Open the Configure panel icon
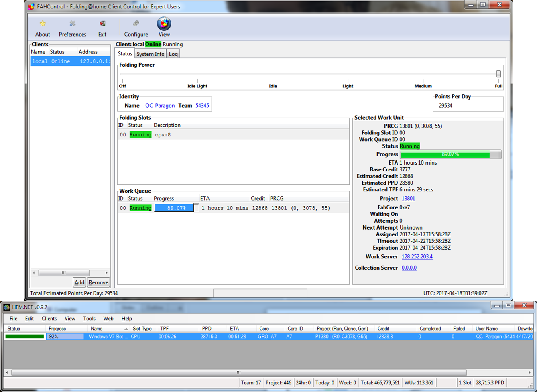The height and width of the screenshot is (392, 537). (x=136, y=23)
